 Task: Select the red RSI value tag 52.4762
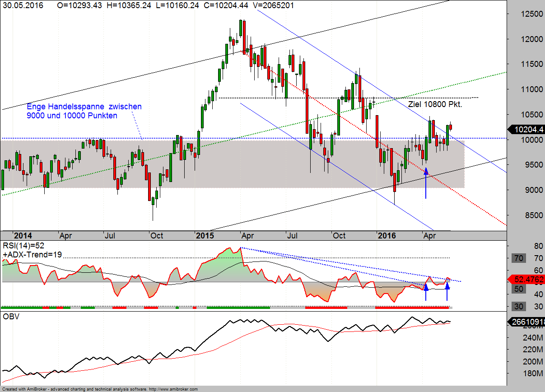point(526,280)
